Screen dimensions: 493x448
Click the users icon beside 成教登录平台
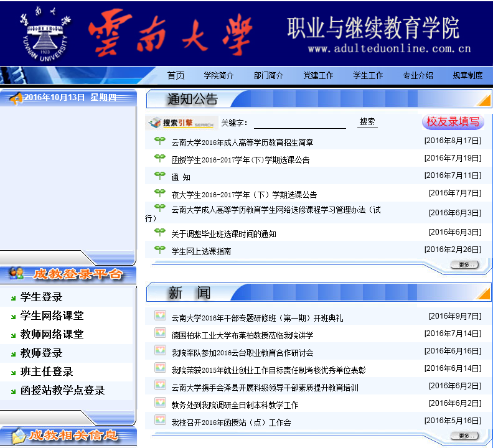tap(16, 273)
